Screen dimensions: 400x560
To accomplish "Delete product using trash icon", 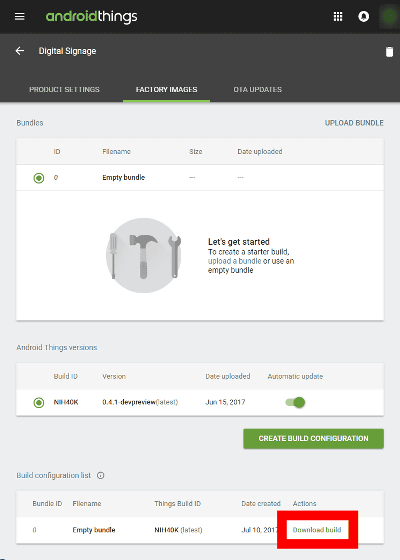I will tap(389, 52).
